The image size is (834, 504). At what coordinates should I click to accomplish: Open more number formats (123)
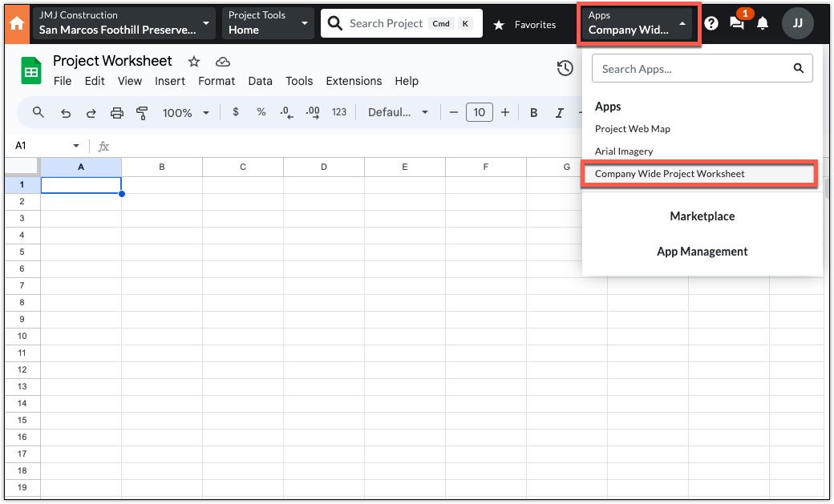coord(338,112)
